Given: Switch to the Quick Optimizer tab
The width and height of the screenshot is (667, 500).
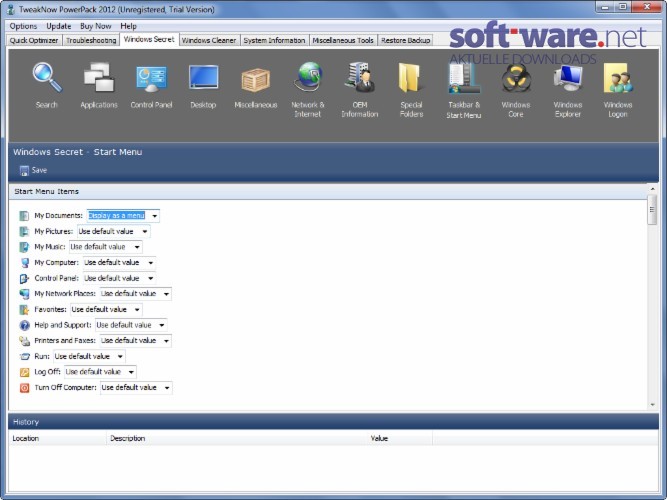Looking at the screenshot, I should click(34, 40).
